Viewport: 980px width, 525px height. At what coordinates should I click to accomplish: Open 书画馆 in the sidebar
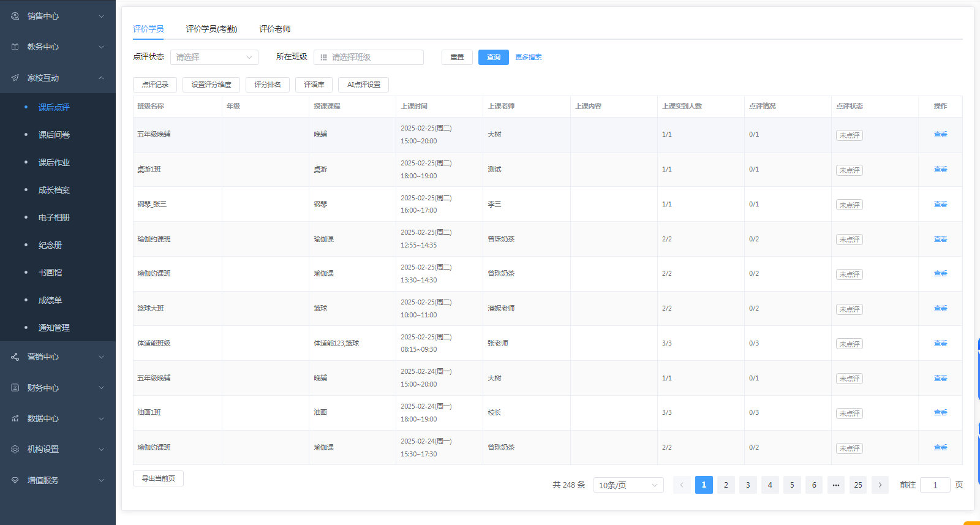[x=50, y=273]
